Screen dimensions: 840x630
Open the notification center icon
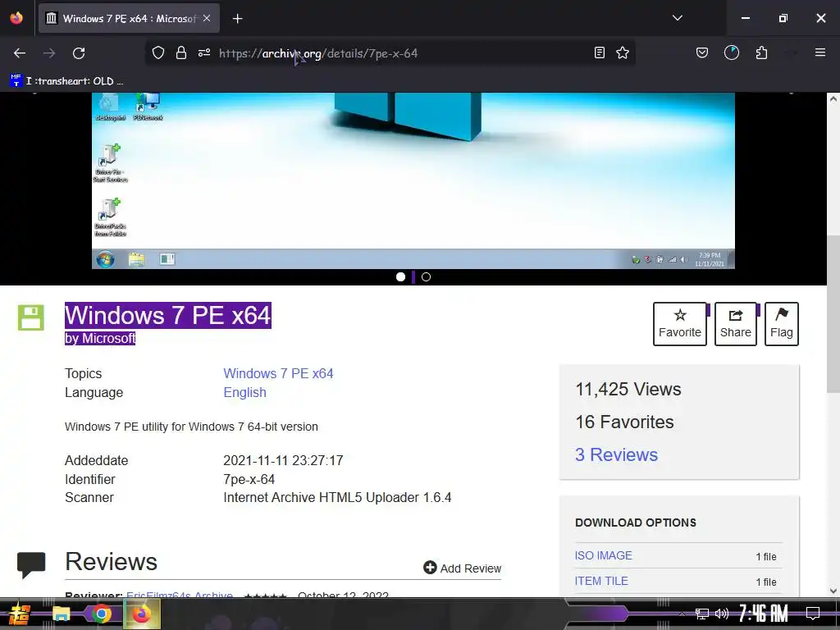(x=813, y=614)
